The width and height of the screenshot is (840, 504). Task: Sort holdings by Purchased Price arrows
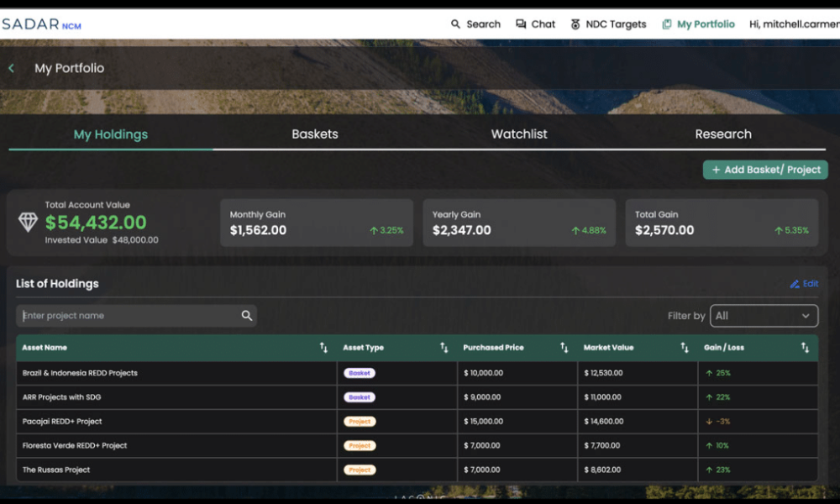[564, 348]
